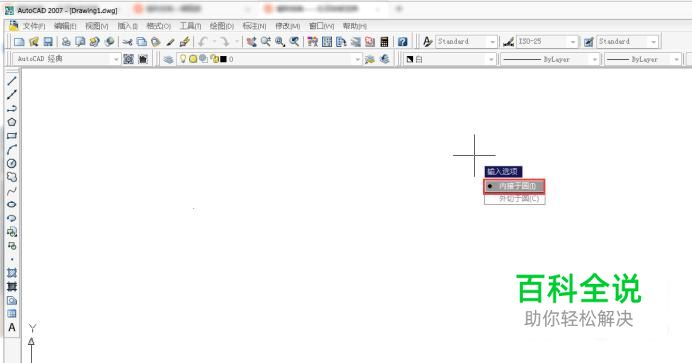Select the Insert Block tool
Image resolution: width=692 pixels, height=363 pixels.
[12, 232]
